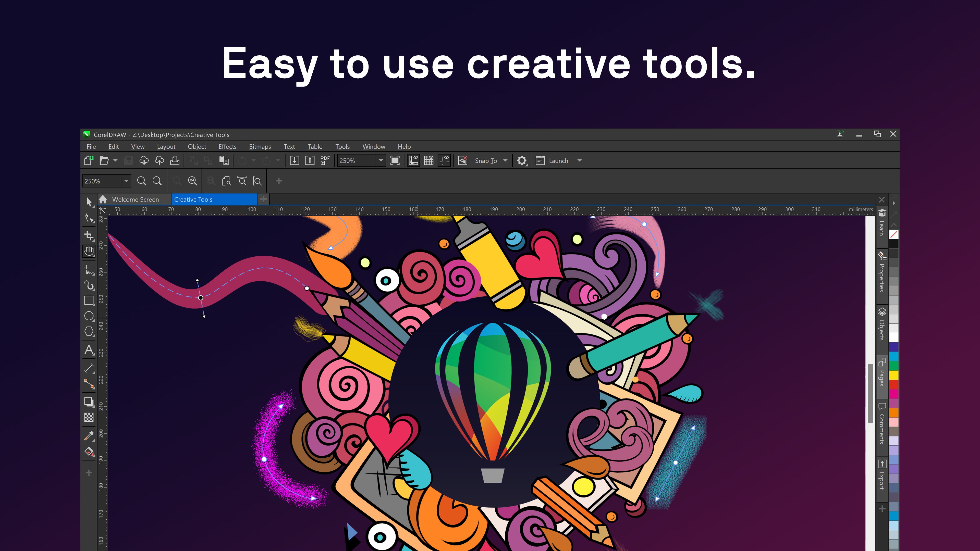The height and width of the screenshot is (551, 980).
Task: Switch to the Welcome Screen tab
Action: tap(136, 199)
